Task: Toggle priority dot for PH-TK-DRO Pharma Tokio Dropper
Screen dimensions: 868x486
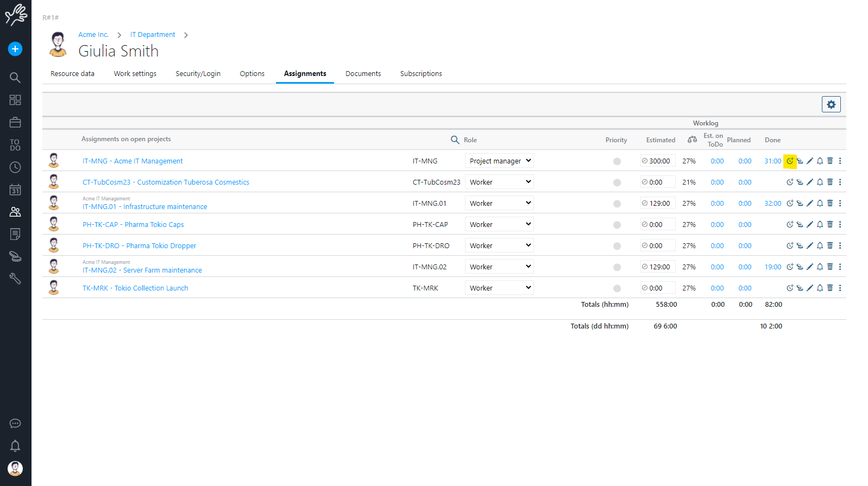Action: click(x=617, y=246)
